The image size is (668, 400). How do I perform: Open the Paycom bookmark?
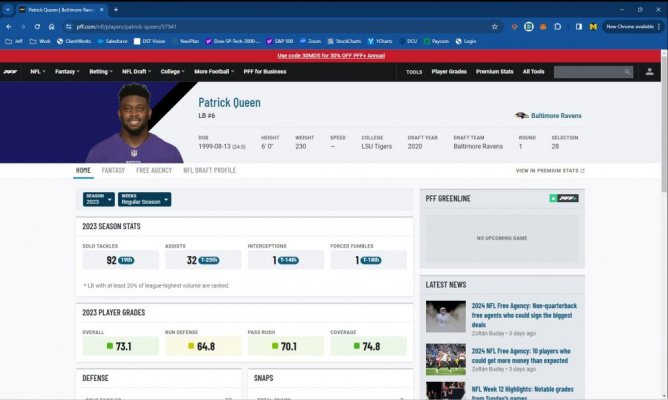point(436,41)
